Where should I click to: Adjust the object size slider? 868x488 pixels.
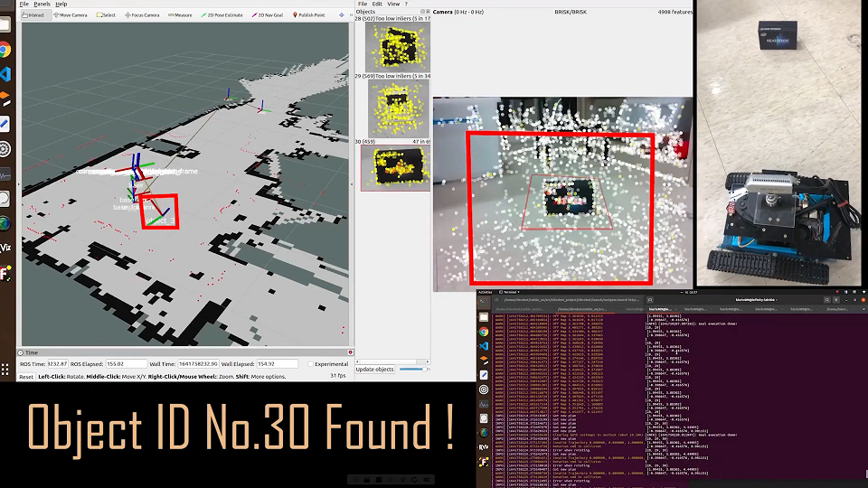[x=413, y=369]
